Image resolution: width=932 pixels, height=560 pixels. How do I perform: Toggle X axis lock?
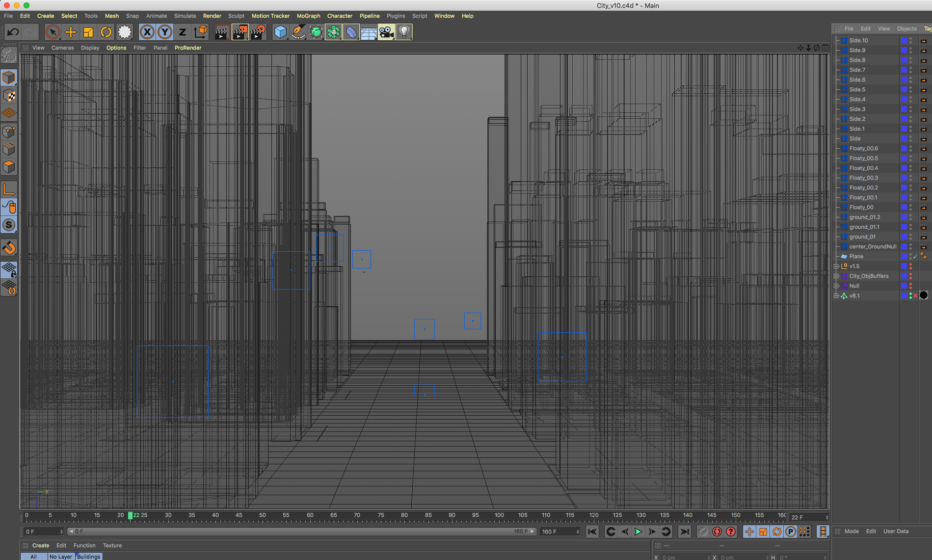pyautogui.click(x=147, y=32)
